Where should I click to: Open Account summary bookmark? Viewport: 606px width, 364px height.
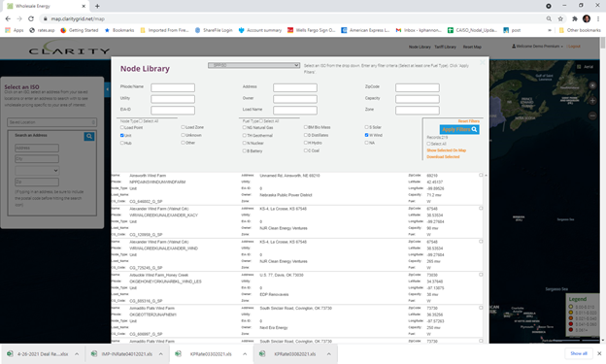point(260,30)
